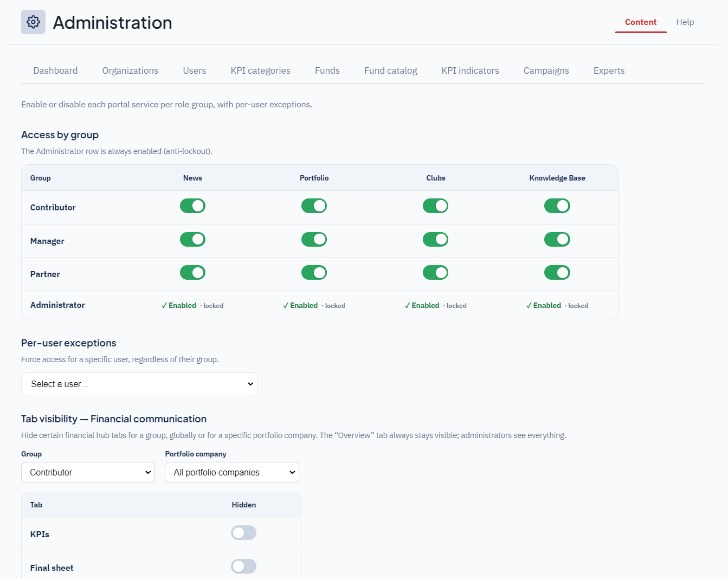The width and height of the screenshot is (728, 579).
Task: Click the Administration page title
Action: [112, 23]
